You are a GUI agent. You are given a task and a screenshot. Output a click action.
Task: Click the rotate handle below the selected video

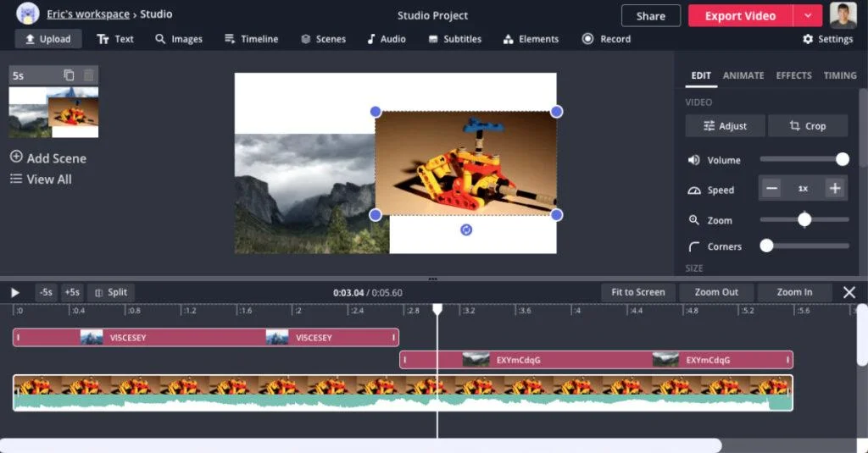[465, 229]
